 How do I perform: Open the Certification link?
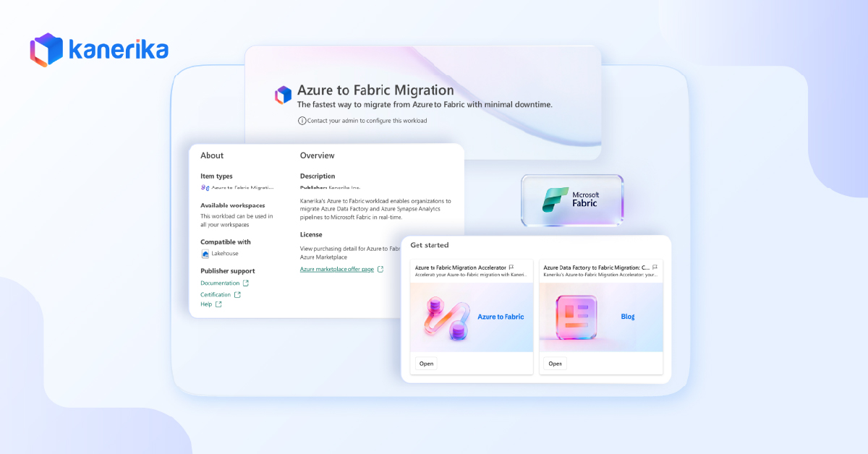point(216,295)
